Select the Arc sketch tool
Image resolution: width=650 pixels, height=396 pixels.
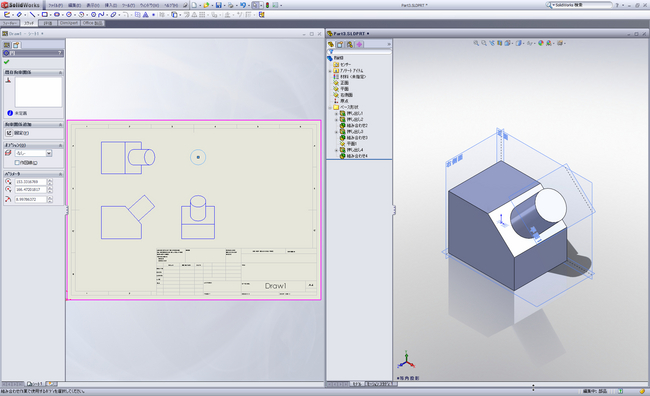(81, 15)
